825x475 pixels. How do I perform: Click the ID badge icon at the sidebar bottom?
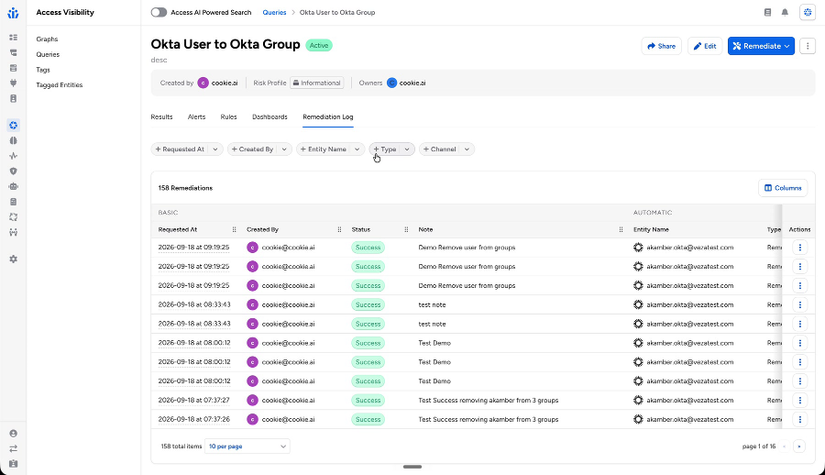point(13,464)
